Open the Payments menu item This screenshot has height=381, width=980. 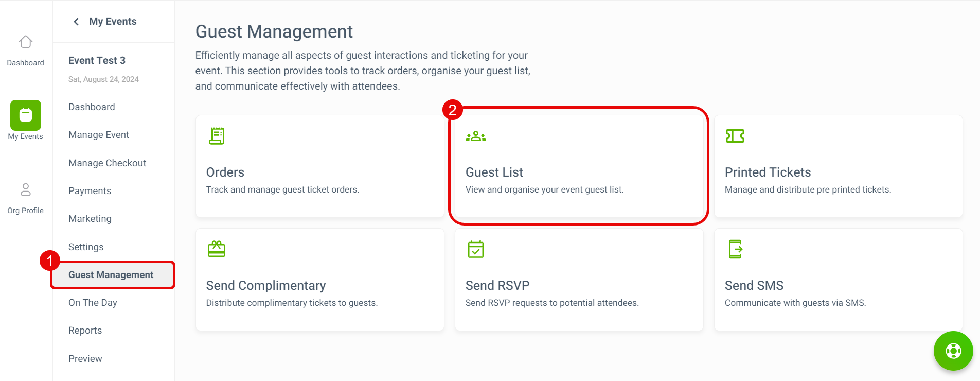coord(90,191)
